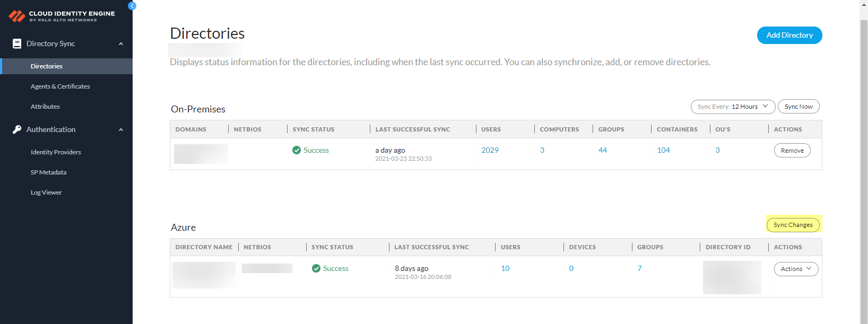Click the Azure green success checkmark icon
Viewport: 868px width, 324px height.
pyautogui.click(x=316, y=268)
